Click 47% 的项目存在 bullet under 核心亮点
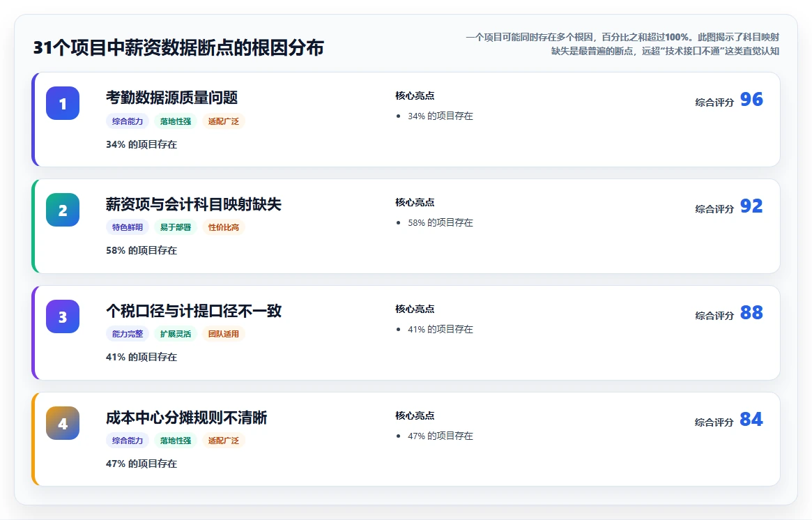812x520 pixels. coord(441,436)
